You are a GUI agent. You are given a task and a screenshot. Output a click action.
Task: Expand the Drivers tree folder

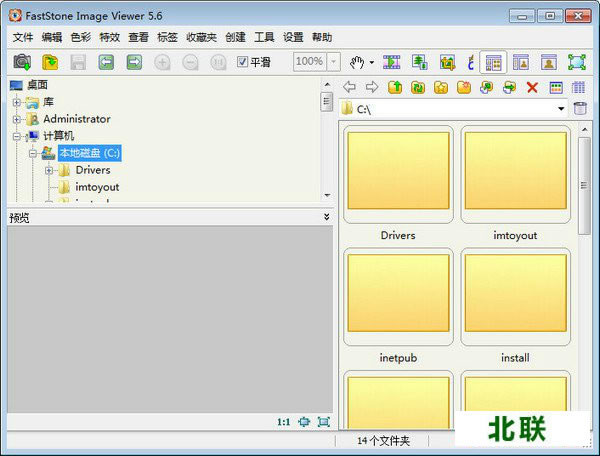click(49, 170)
